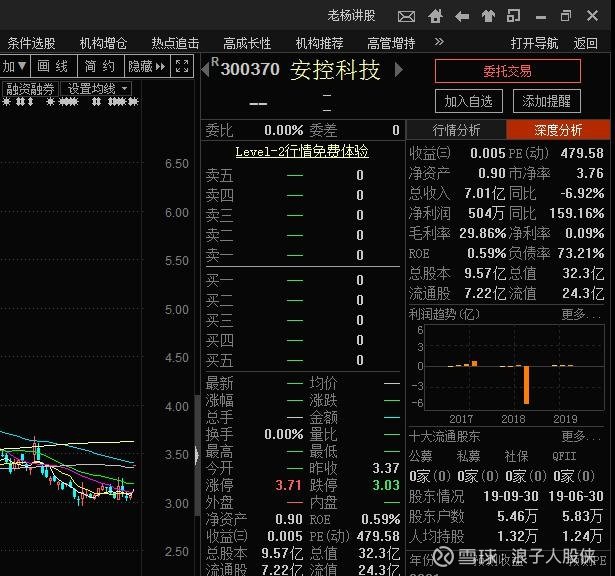Click stock name 安控科技

335,70
